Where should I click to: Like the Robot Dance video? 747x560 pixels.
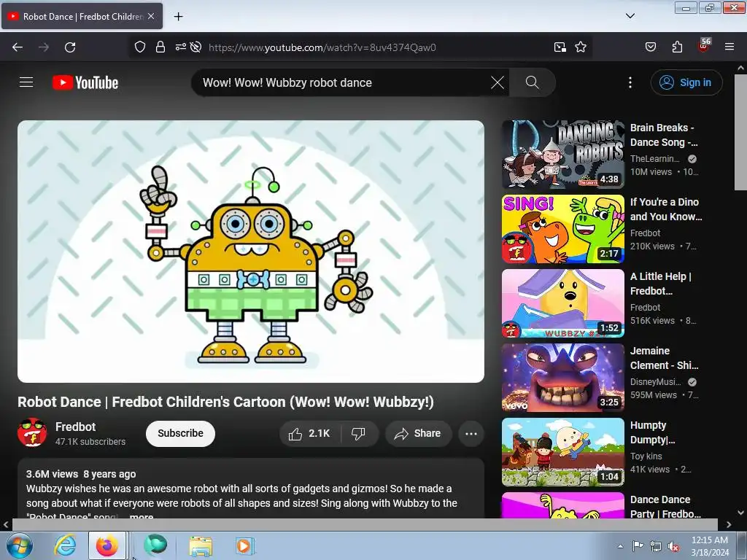click(309, 433)
